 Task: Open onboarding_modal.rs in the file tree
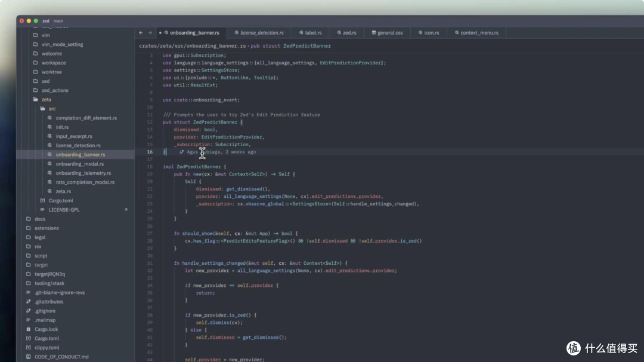click(x=80, y=164)
